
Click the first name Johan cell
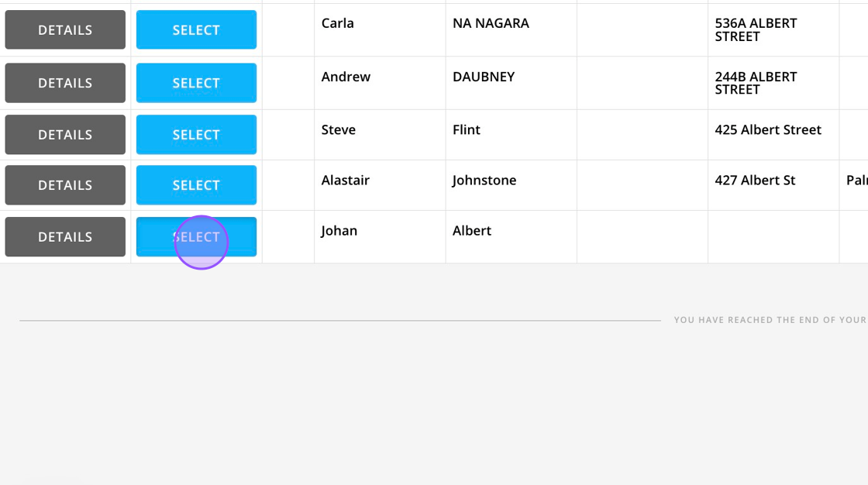coord(339,231)
